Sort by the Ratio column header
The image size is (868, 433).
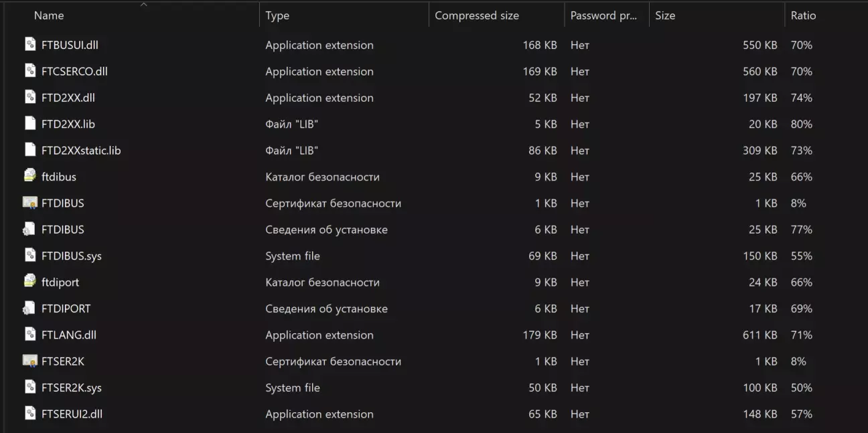click(803, 15)
